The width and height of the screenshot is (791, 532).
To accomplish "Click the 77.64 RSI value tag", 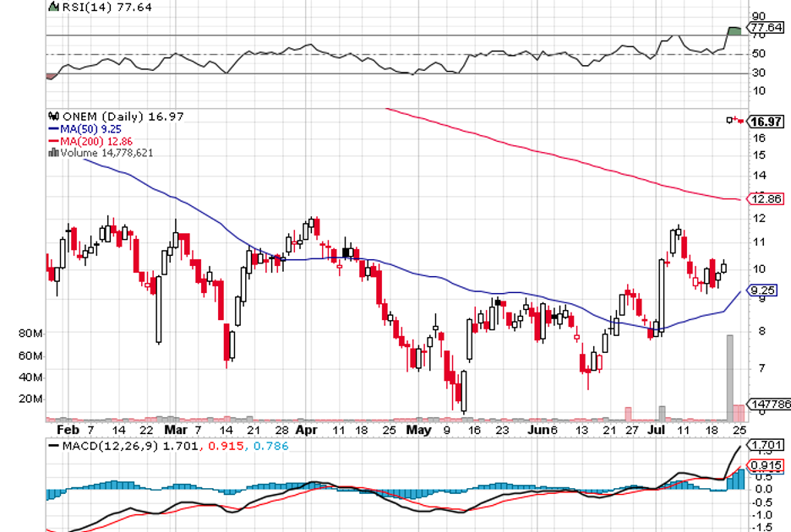I will [x=764, y=28].
